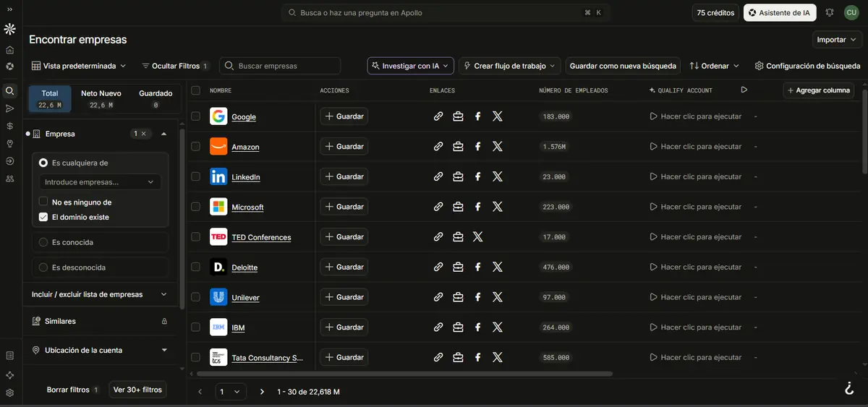Image resolution: width=868 pixels, height=407 pixels.
Task: Toggle the select-all header checkbox
Action: (195, 90)
